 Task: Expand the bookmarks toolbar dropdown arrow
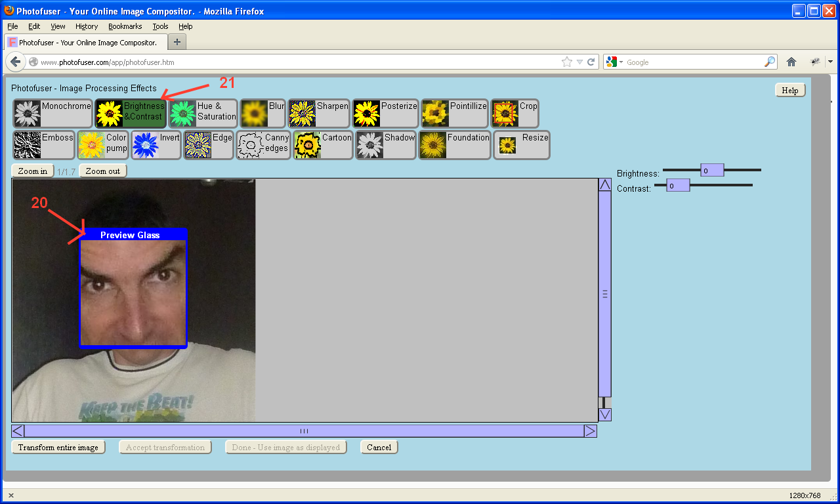[830, 62]
